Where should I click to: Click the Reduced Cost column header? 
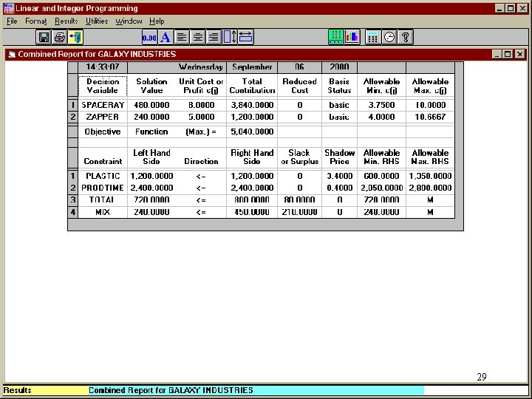299,86
